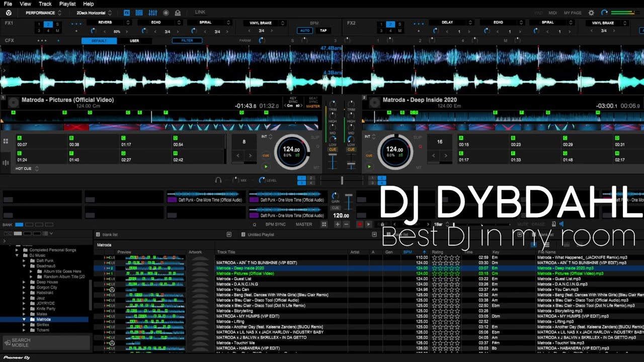Click the headphones cue icon

(x=218, y=179)
